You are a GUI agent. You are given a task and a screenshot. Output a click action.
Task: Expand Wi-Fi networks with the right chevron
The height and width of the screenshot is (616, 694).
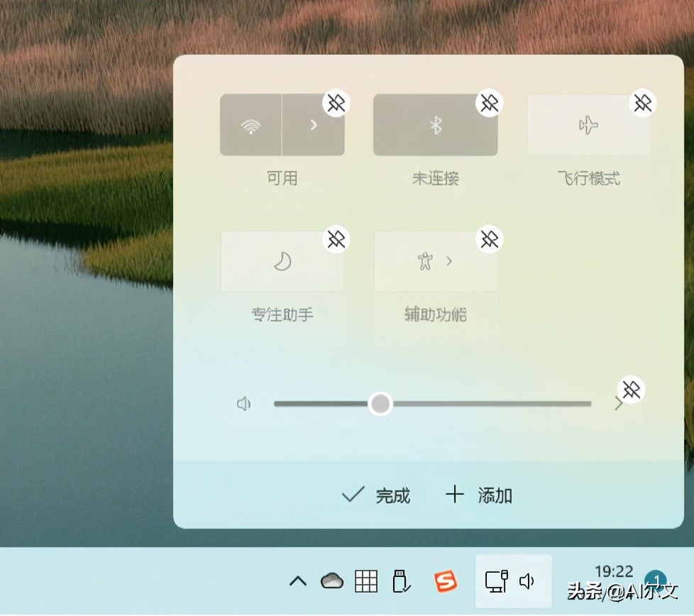313,125
